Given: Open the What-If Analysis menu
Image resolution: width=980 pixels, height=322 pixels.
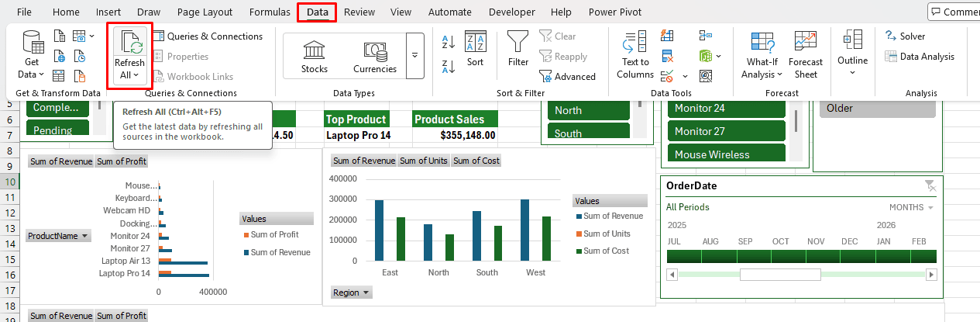Looking at the screenshot, I should (762, 54).
